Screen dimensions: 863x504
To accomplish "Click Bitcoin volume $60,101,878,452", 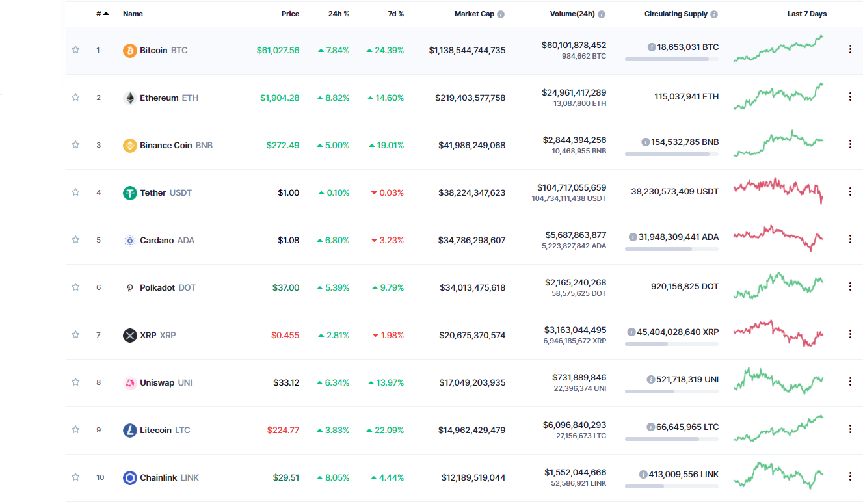I will tap(574, 45).
